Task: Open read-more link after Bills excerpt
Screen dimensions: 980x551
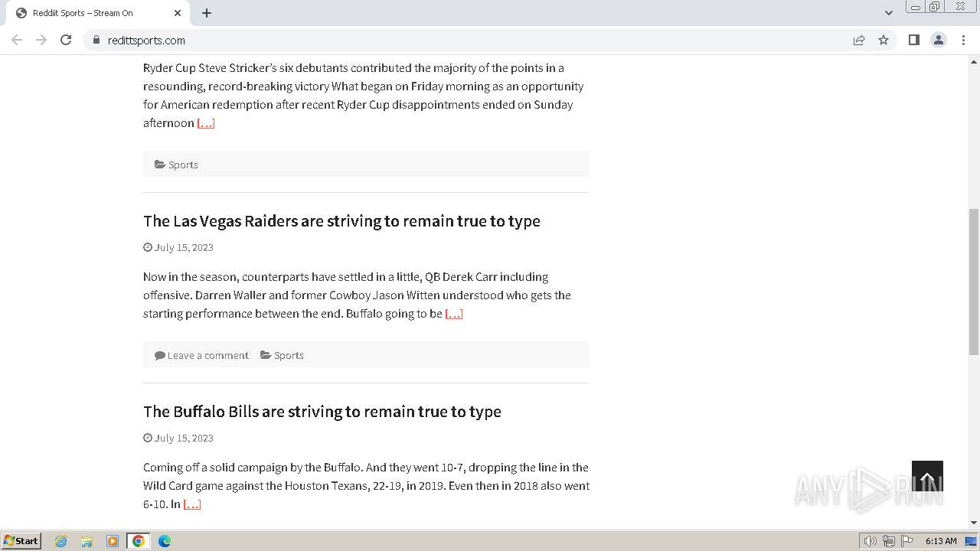Action: click(x=192, y=504)
